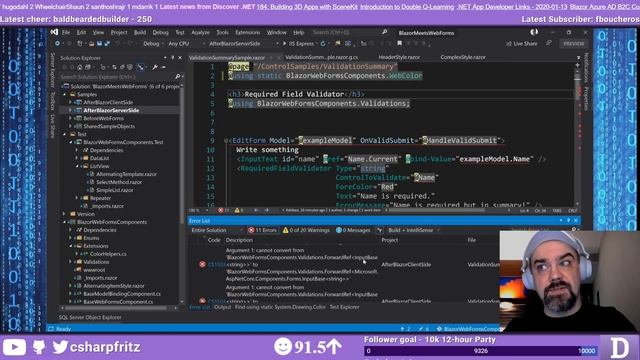Expand the Repeater folder node
The height and width of the screenshot is (360, 640).
click(x=77, y=198)
